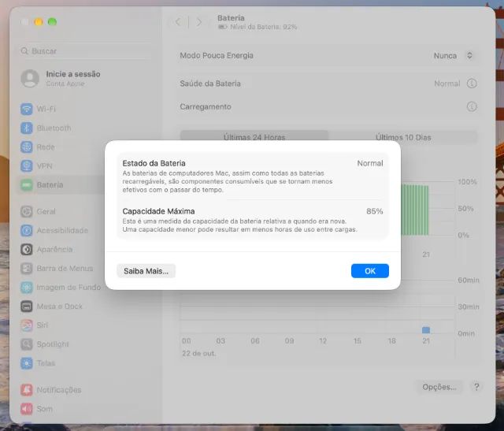Click the Estado da Bateria heading
Screen dimensions: 504x431
[154, 163]
